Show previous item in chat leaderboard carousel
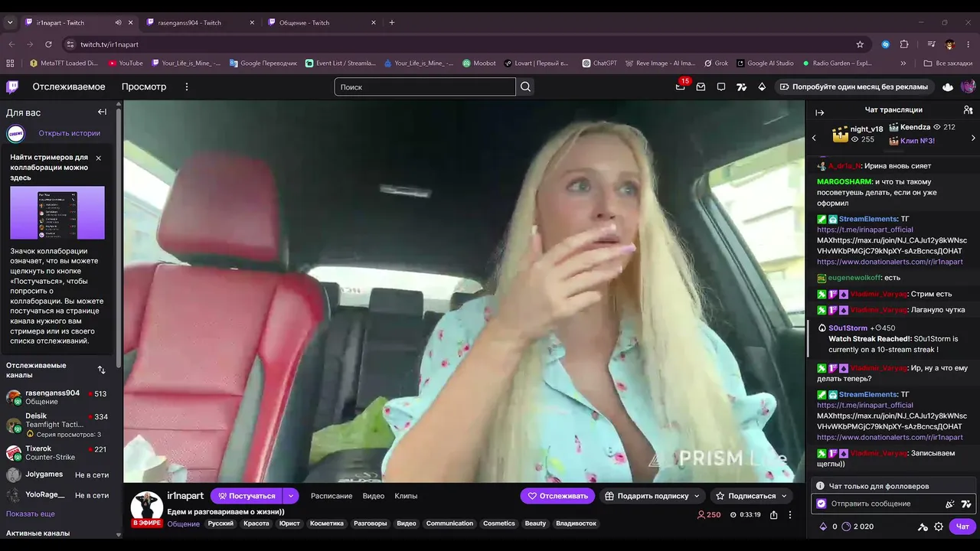 pyautogui.click(x=814, y=138)
